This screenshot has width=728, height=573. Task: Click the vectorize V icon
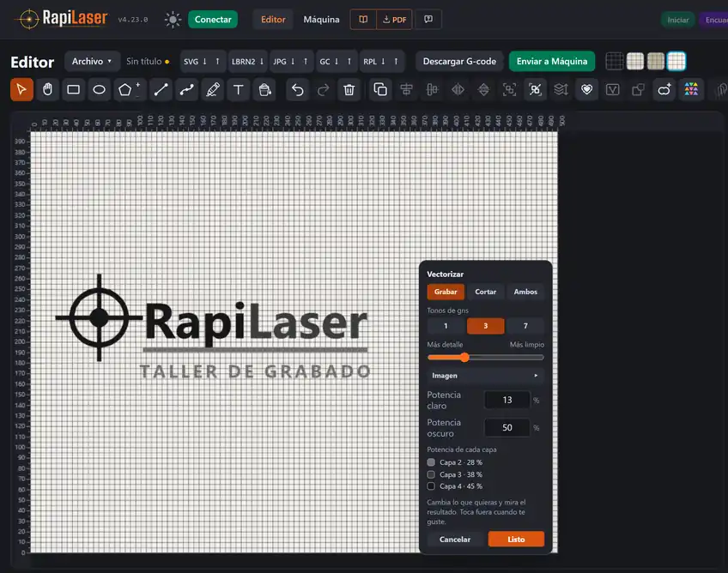pos(612,89)
